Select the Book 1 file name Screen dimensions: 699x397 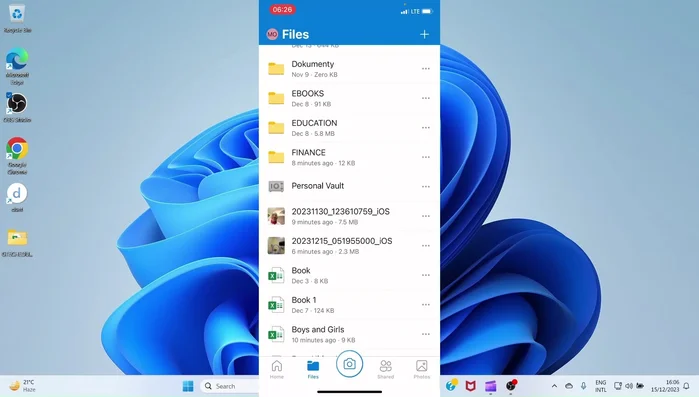304,300
